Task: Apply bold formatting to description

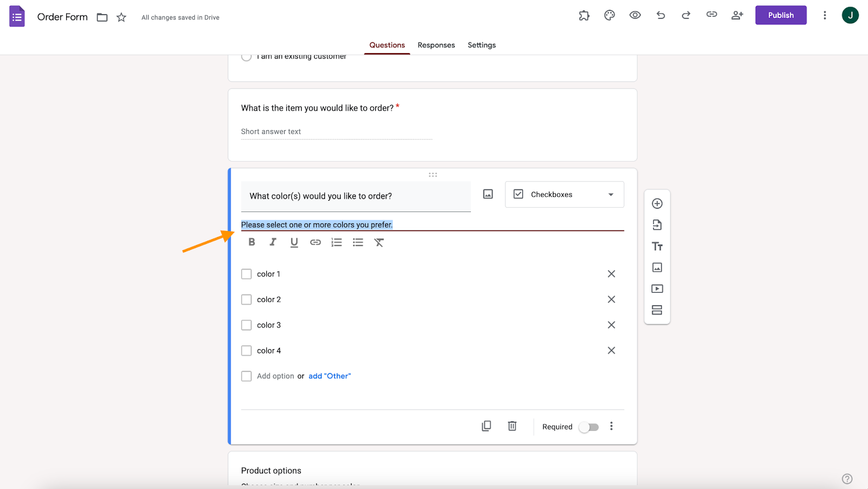Action: [252, 242]
